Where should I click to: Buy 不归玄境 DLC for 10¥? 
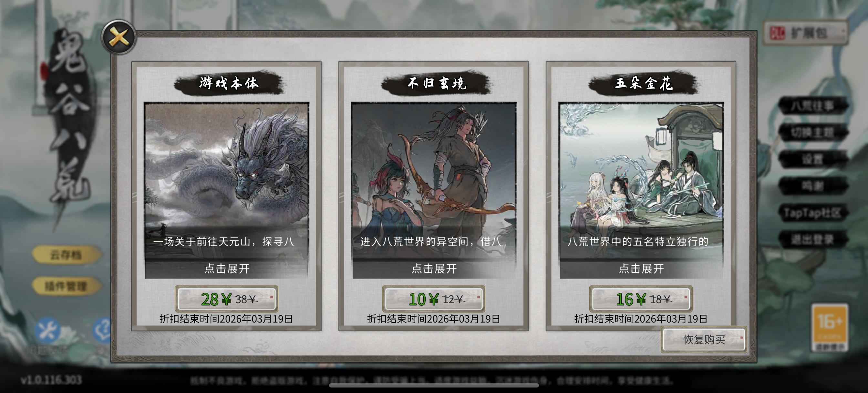point(434,299)
